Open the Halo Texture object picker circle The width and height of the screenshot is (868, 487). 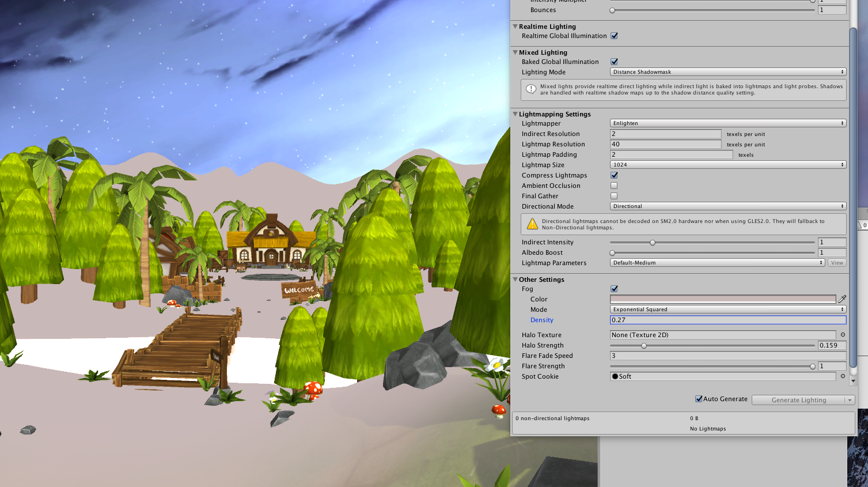843,335
